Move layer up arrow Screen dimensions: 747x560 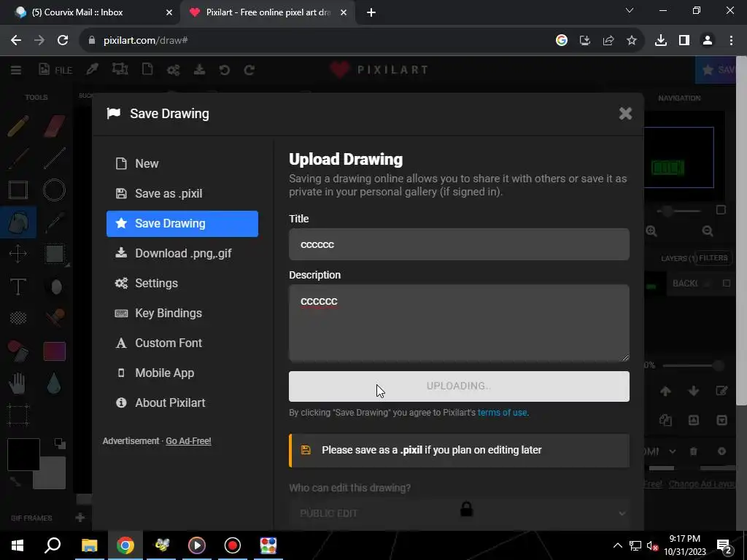(665, 392)
